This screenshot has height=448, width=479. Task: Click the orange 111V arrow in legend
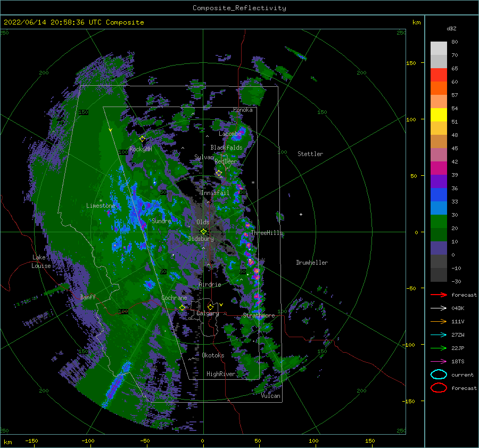[439, 321]
